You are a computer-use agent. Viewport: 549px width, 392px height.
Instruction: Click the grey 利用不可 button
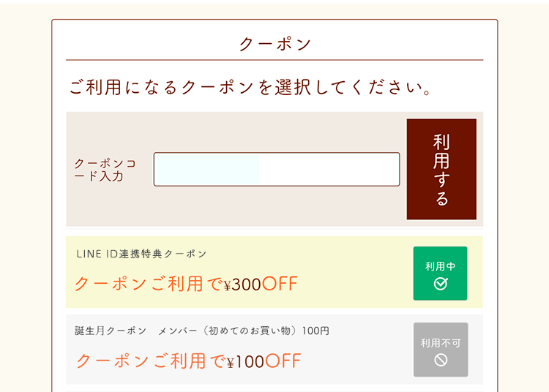[440, 350]
